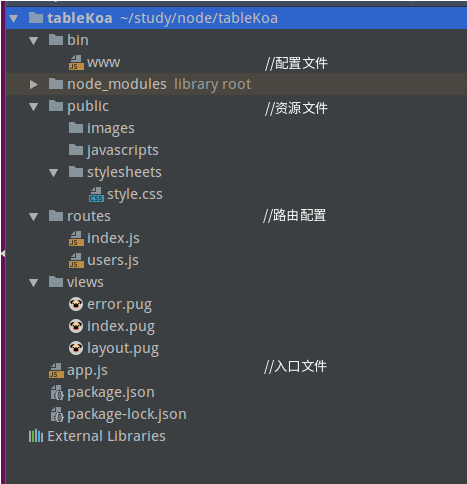Select the images folder name
This screenshot has height=484, width=467.
tap(111, 129)
